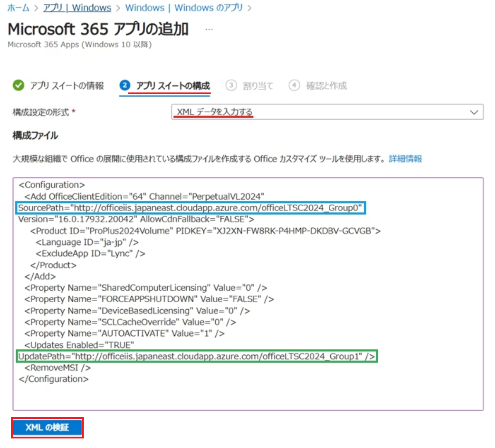Open the 詳細情報 link
Image resolution: width=495 pixels, height=448 pixels.
(x=405, y=159)
